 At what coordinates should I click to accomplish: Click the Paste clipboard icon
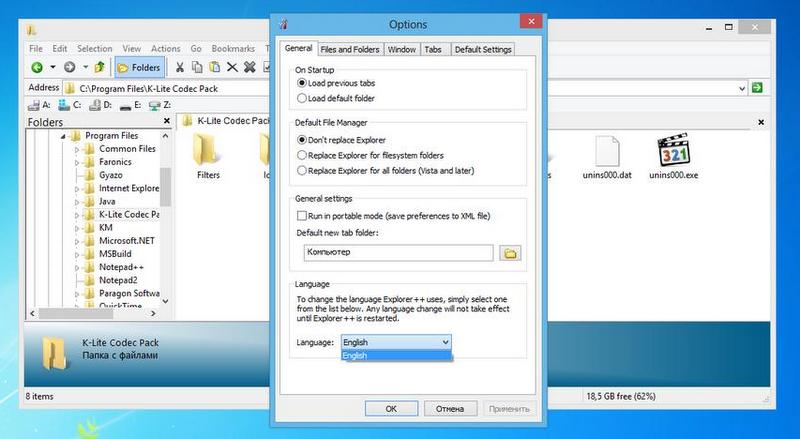coord(215,67)
